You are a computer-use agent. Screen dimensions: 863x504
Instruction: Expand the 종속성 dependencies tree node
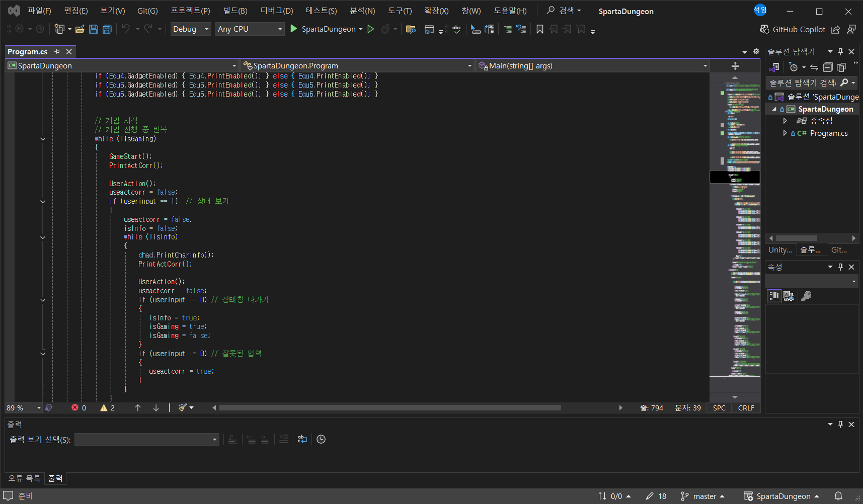785,121
